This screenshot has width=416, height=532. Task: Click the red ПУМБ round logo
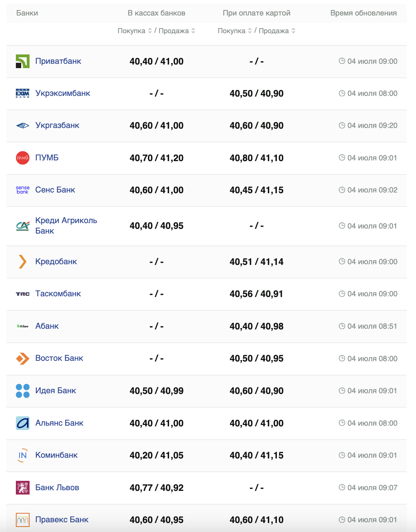point(23,158)
